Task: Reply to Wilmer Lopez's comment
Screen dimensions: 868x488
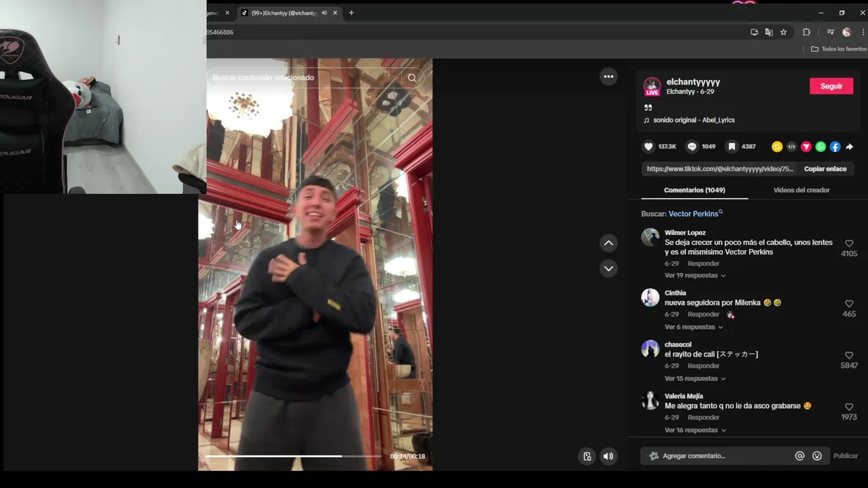Action: click(703, 264)
